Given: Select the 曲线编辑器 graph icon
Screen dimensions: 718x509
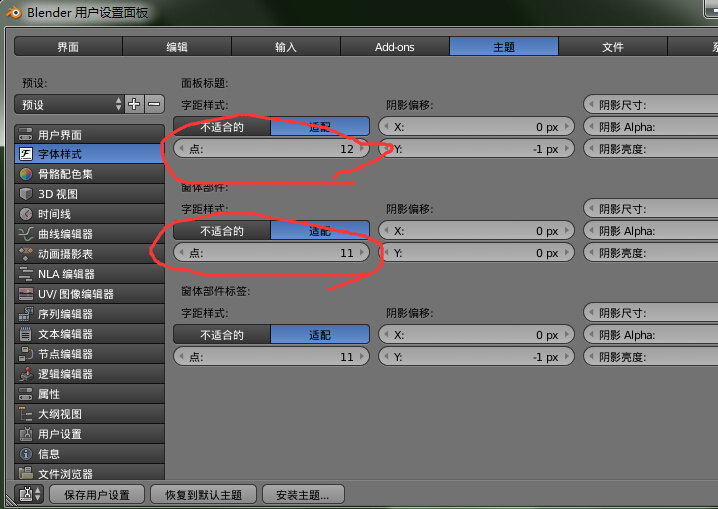Looking at the screenshot, I should click(x=26, y=234).
